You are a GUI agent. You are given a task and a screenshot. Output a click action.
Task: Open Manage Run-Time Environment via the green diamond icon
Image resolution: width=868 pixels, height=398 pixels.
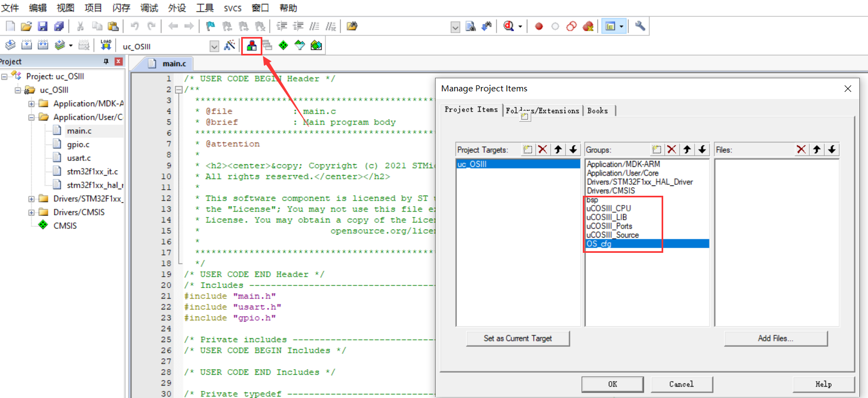(284, 45)
